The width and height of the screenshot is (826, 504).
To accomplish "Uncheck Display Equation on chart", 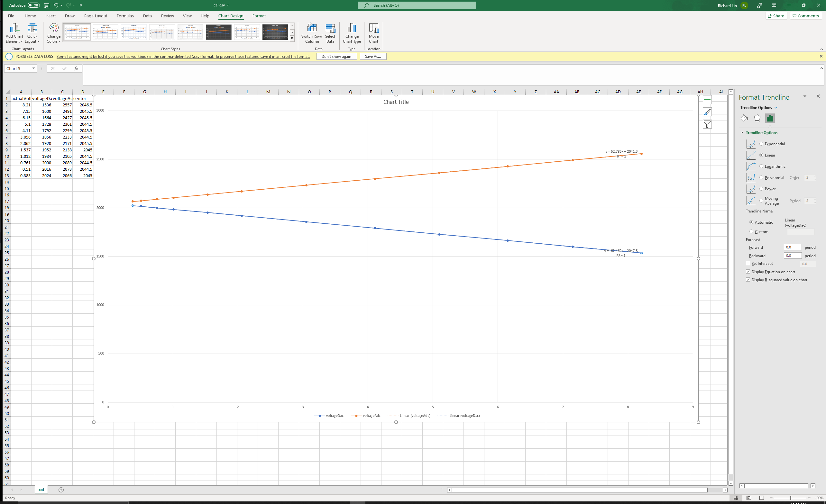I will coord(748,272).
